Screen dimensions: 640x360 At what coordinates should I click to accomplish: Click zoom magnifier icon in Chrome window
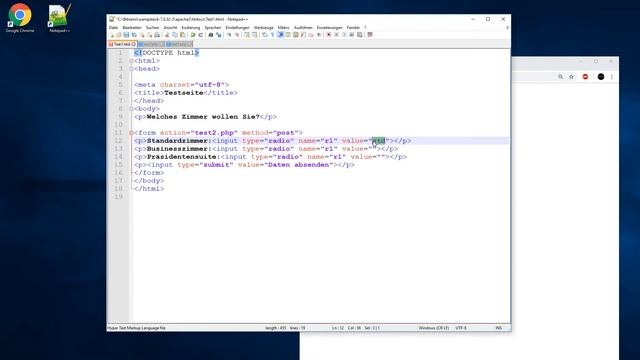(560, 77)
